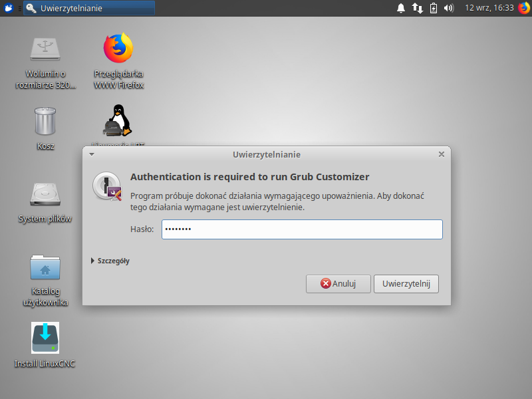532x399 pixels.
Task: Open the network connections indicator
Action: (x=418, y=8)
